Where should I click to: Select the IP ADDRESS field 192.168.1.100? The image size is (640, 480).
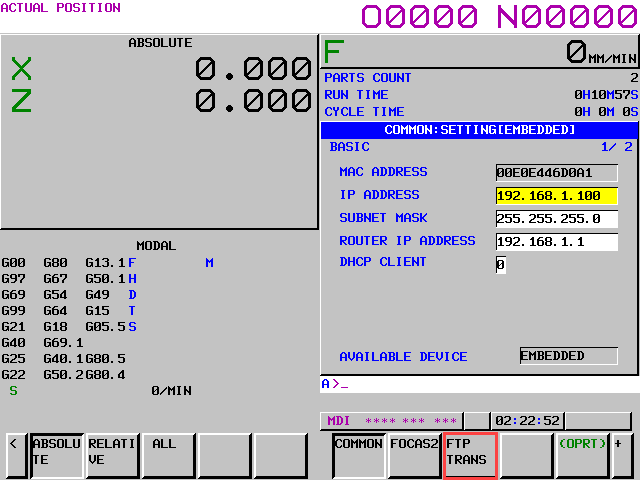pyautogui.click(x=557, y=196)
